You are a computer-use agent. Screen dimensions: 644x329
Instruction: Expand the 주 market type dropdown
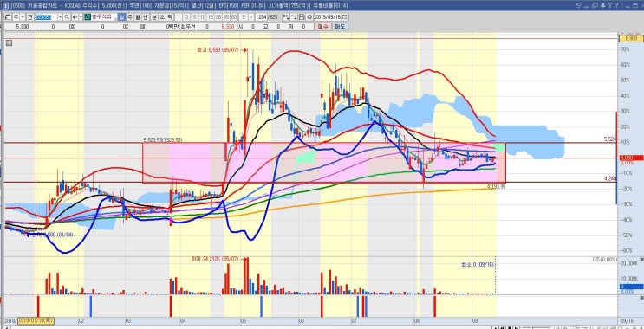23,17
